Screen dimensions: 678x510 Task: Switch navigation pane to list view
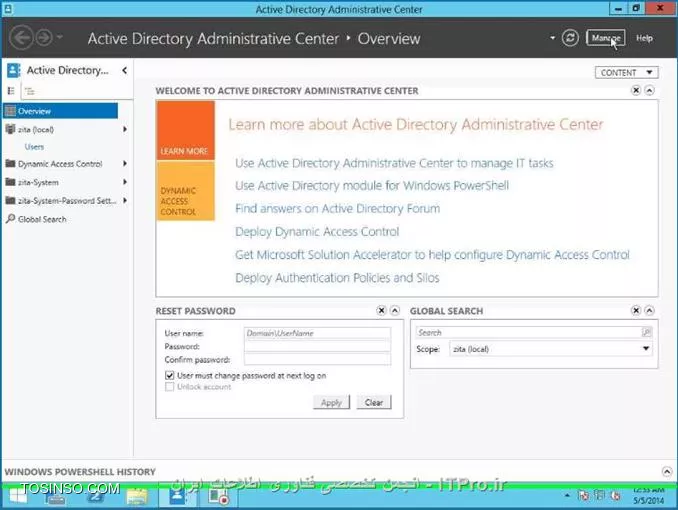point(11,91)
